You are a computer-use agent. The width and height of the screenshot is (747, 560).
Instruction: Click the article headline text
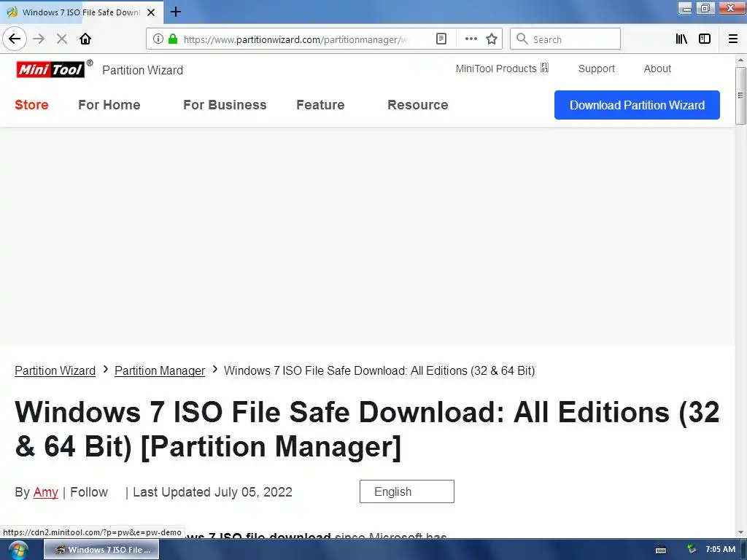pyautogui.click(x=367, y=429)
